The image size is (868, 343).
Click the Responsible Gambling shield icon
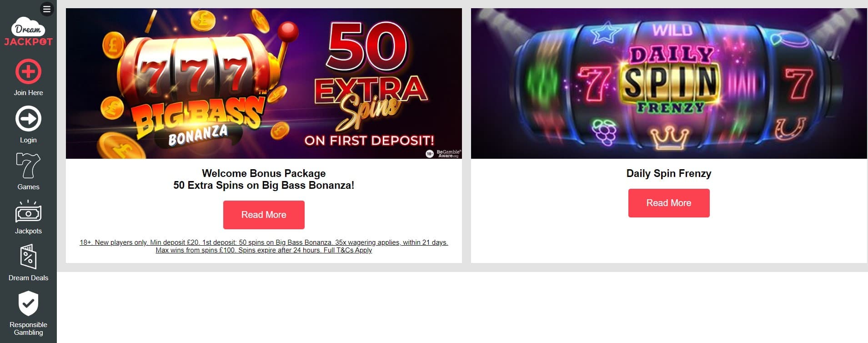tap(28, 303)
